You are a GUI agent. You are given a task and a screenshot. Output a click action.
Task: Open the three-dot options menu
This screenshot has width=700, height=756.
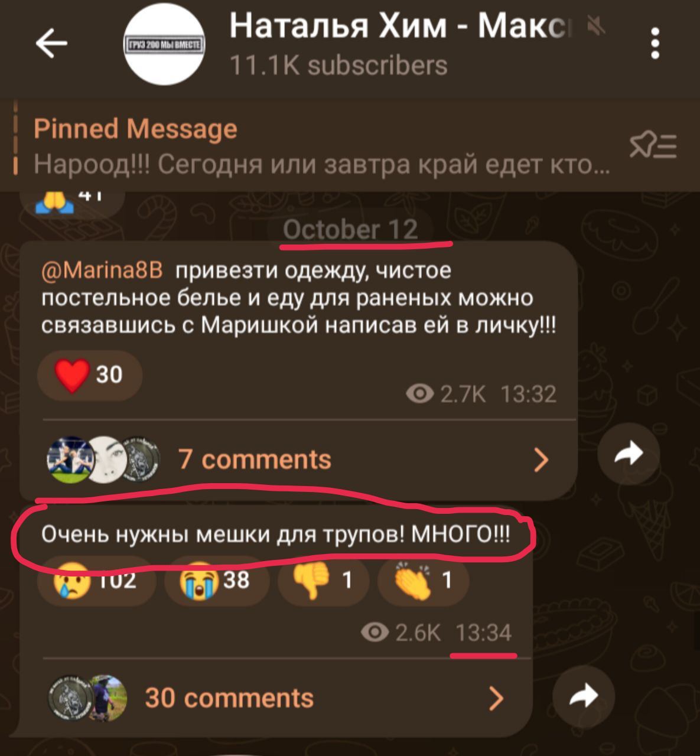coord(655,44)
